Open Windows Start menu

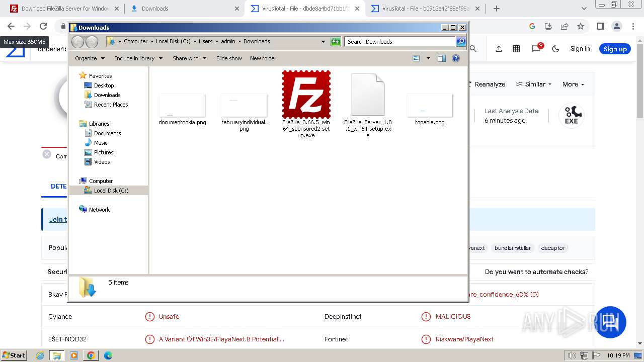14,355
